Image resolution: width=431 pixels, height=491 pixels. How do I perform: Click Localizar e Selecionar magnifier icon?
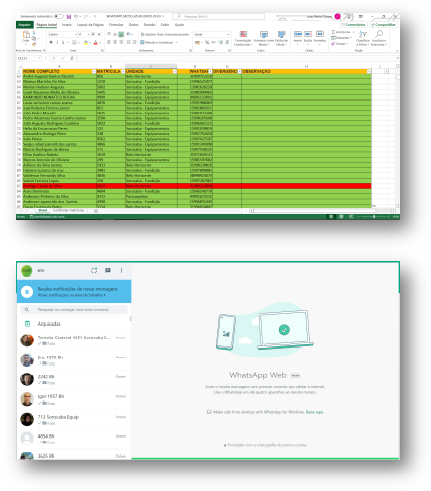(x=379, y=34)
